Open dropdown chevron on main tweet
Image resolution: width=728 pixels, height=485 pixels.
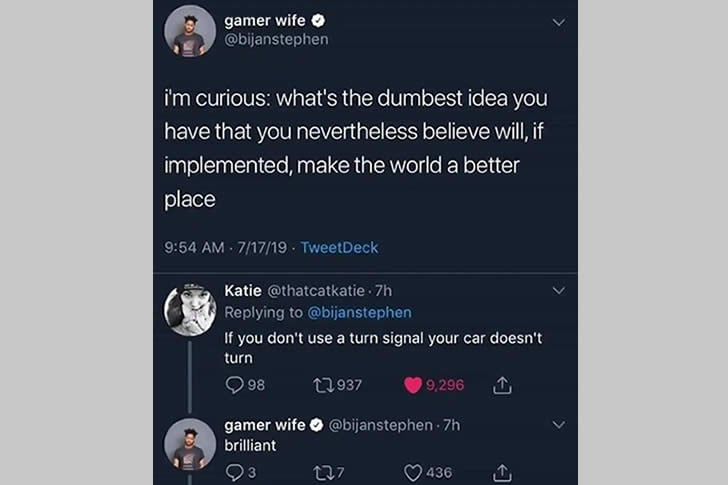[558, 22]
